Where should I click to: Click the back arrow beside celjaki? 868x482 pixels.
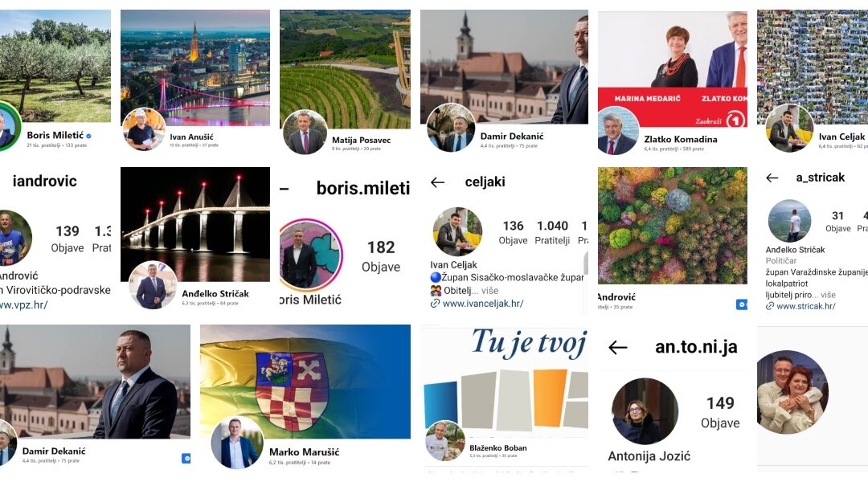(437, 182)
